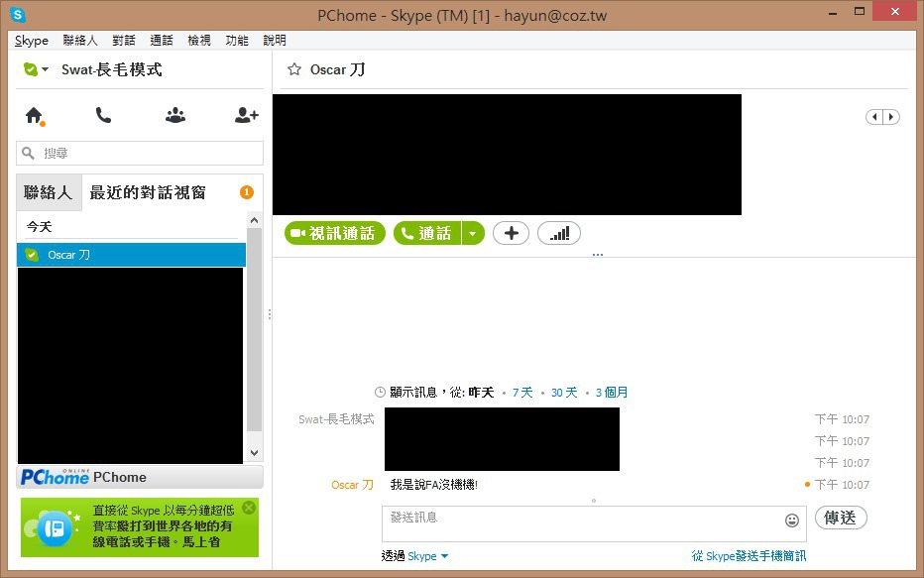Click the Swat-長毛模式 profile name header
This screenshot has width=924, height=578.
[111, 69]
